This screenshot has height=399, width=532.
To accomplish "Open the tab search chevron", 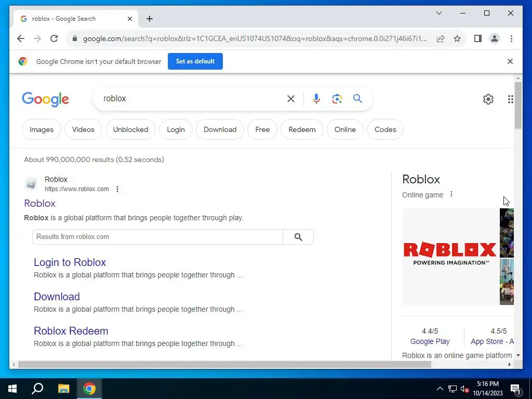I will point(438,13).
